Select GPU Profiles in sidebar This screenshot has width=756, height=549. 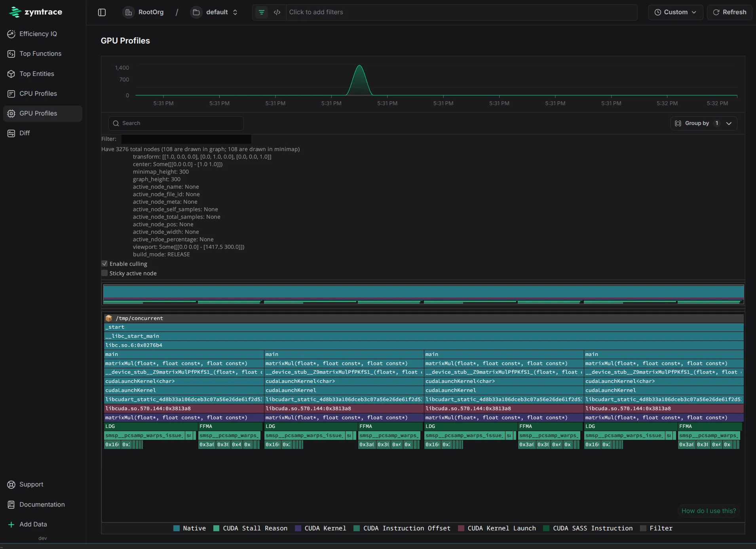[43, 114]
